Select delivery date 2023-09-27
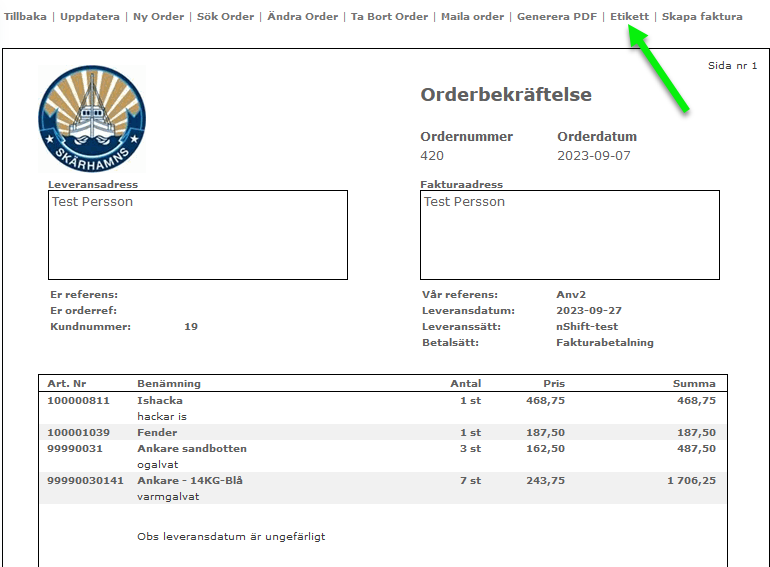Image resolution: width=770 pixels, height=567 pixels. (x=589, y=311)
